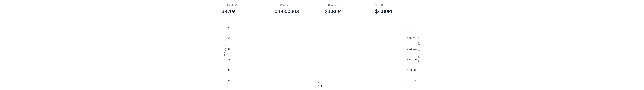Image resolution: width=644 pixels, height=90 pixels.
Task: Click the USD Value stat label
Action: click(x=331, y=5)
